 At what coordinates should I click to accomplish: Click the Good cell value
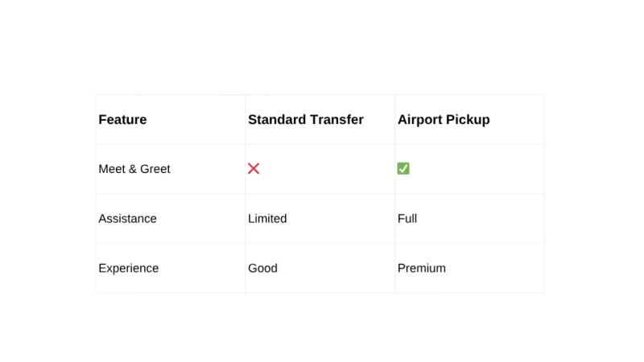(x=262, y=268)
